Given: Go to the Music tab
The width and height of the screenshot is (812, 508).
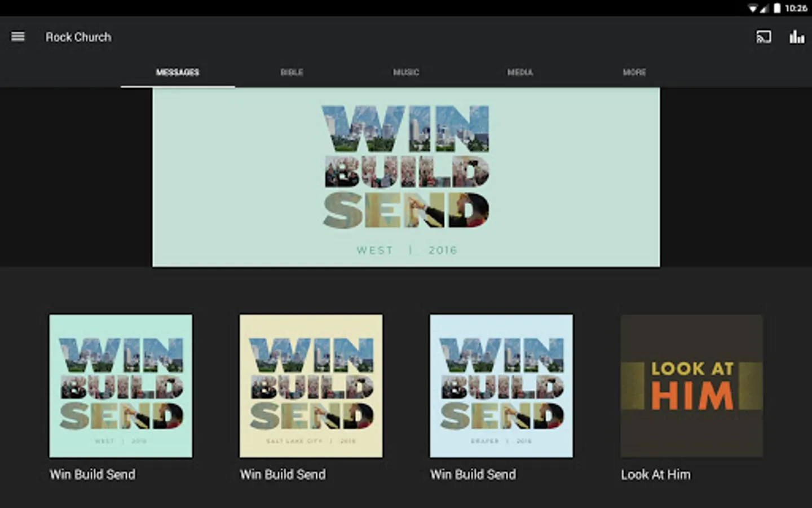Looking at the screenshot, I should [x=406, y=72].
